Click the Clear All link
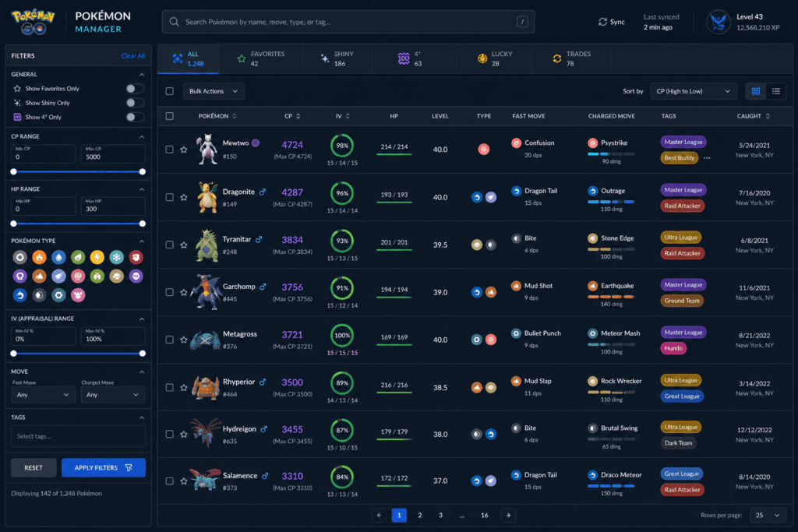The width and height of the screenshot is (798, 532). click(x=132, y=56)
